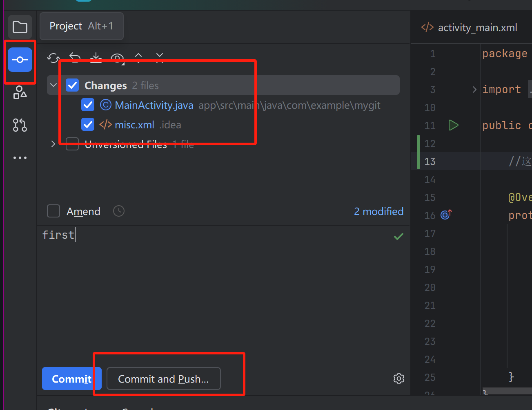532x410 pixels.
Task: Open the Project tool window folder icon
Action: click(x=20, y=27)
